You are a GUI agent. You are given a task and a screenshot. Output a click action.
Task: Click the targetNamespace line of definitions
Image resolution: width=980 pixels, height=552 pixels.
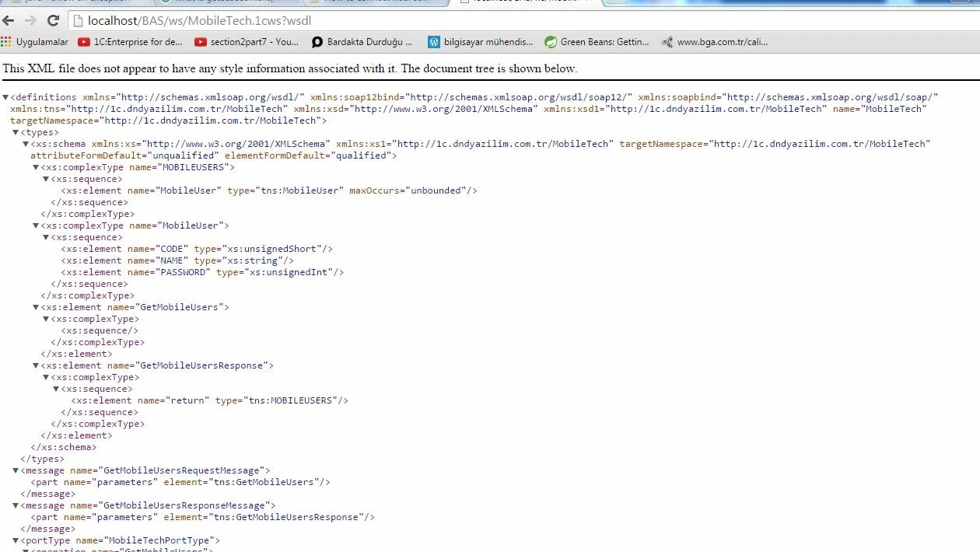point(169,121)
